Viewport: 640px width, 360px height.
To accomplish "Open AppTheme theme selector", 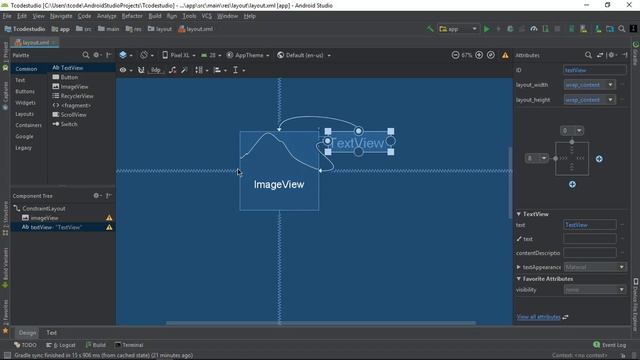I will point(248,55).
